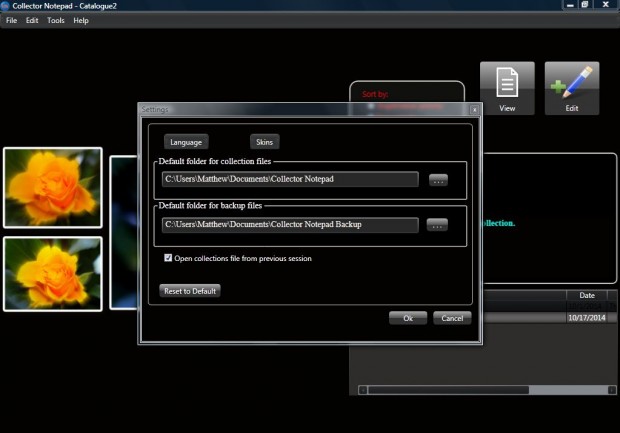Click Reset to Default button
Image resolution: width=620 pixels, height=433 pixels.
pos(190,291)
